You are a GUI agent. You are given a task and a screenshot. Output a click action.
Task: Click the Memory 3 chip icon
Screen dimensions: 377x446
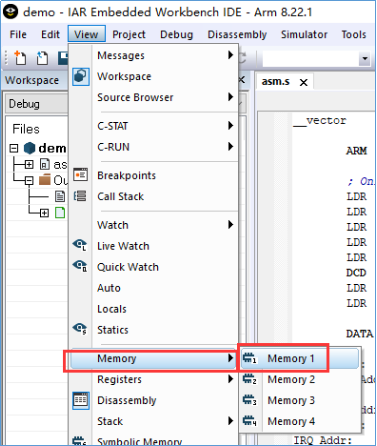(x=250, y=400)
